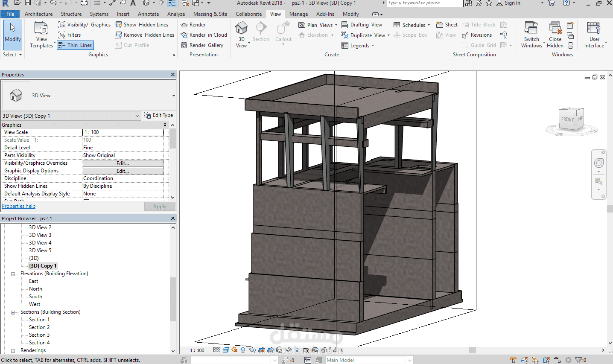Open the Autodesk App Store cart
The width and height of the screenshot is (613, 364).
(x=552, y=3)
